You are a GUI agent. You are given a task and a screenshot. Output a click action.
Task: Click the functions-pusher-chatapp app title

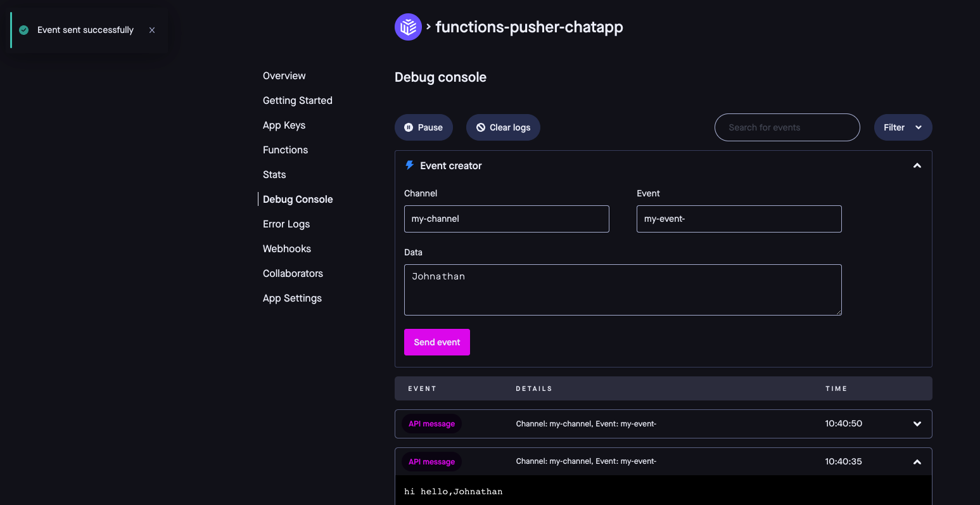tap(529, 27)
